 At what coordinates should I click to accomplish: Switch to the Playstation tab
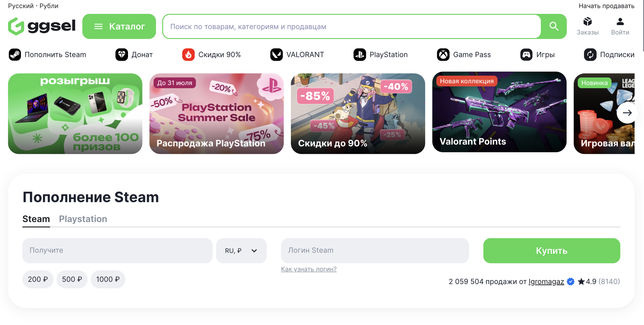click(x=83, y=219)
